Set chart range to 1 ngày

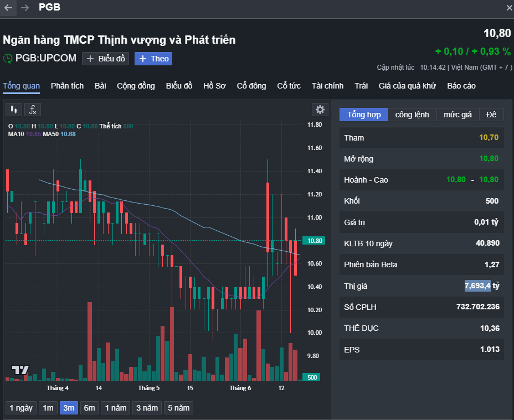[21, 408]
